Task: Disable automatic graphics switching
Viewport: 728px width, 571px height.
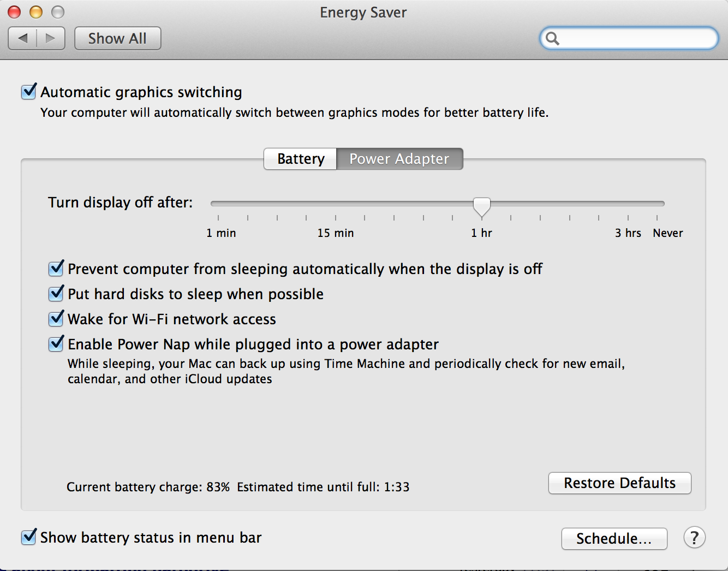Action: [29, 92]
